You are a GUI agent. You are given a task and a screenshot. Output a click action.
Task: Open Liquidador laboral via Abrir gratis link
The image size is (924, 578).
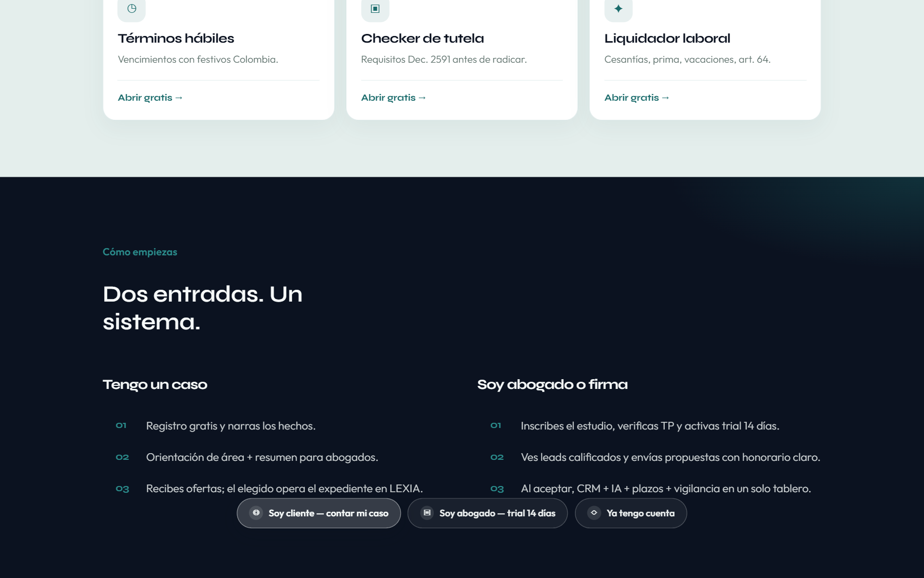(637, 98)
